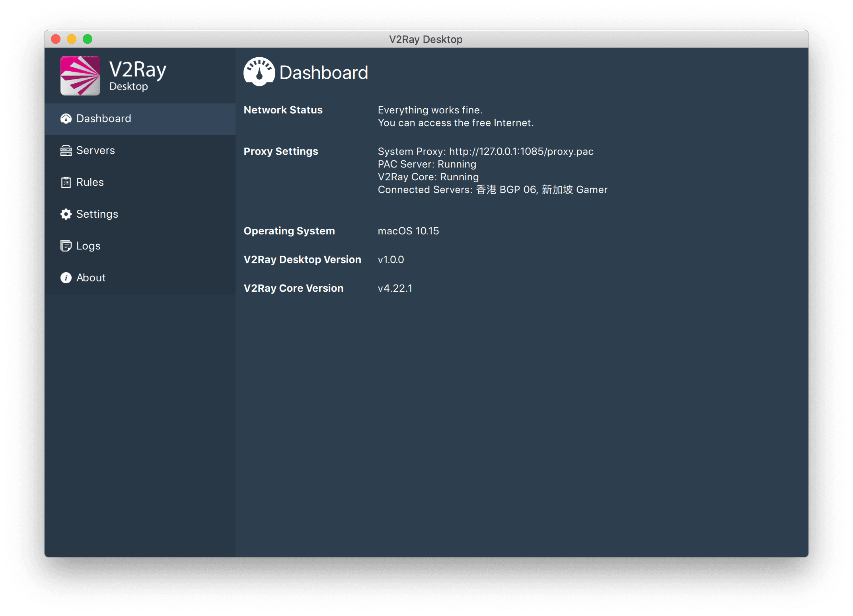Open the About page
The width and height of the screenshot is (853, 616).
pyautogui.click(x=140, y=278)
